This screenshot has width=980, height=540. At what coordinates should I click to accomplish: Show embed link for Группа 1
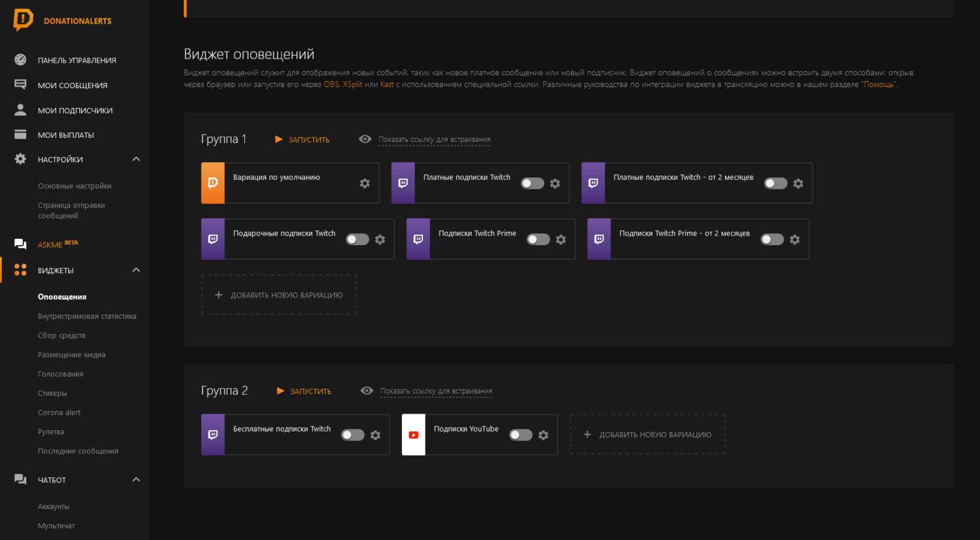[x=434, y=140]
